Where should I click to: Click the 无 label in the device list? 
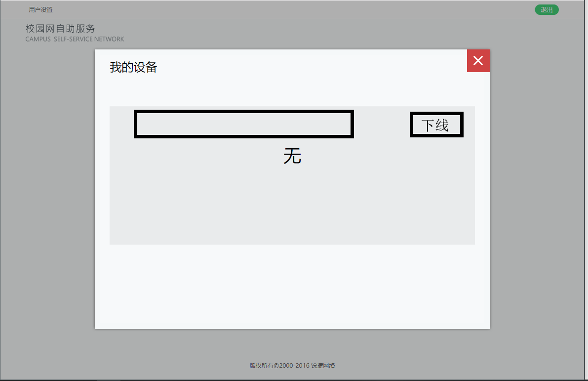[x=292, y=156]
